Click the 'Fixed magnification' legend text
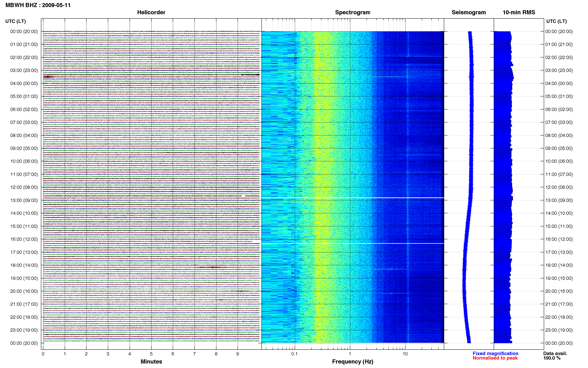The width and height of the screenshot is (588, 368). click(x=495, y=353)
